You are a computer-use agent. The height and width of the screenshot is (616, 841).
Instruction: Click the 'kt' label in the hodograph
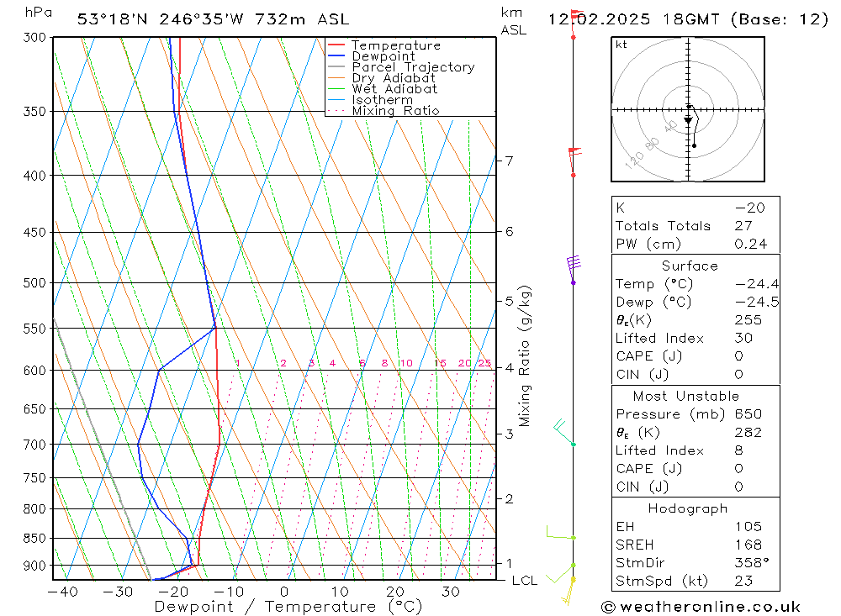point(621,45)
